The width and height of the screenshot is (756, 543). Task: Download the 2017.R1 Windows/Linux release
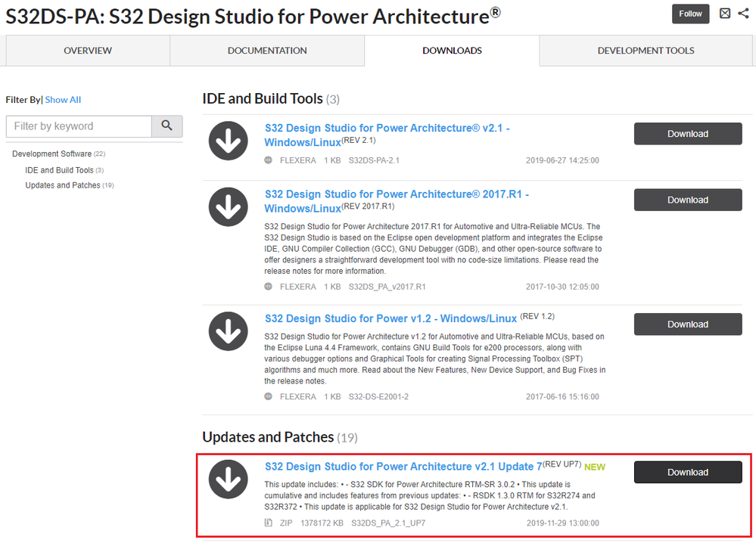coord(688,200)
